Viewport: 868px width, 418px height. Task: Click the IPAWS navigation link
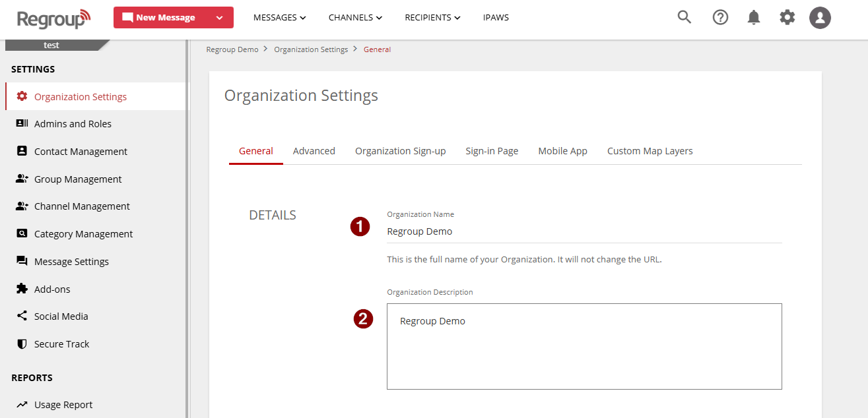496,18
